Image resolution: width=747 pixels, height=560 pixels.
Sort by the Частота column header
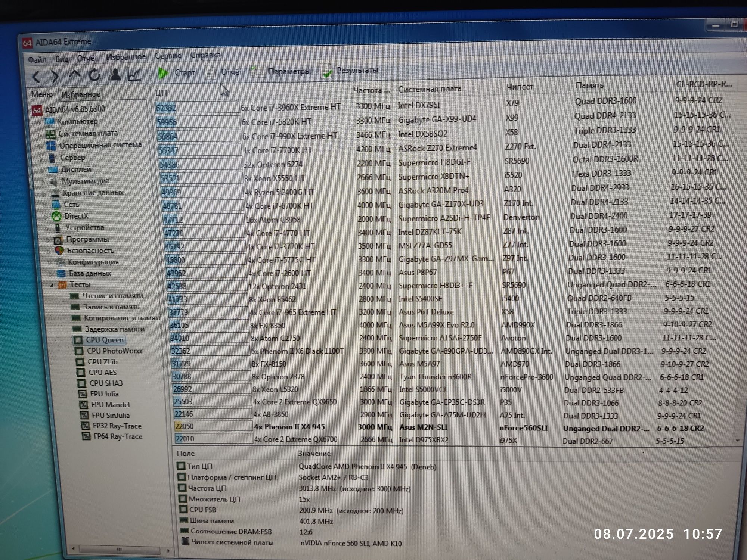(x=371, y=90)
